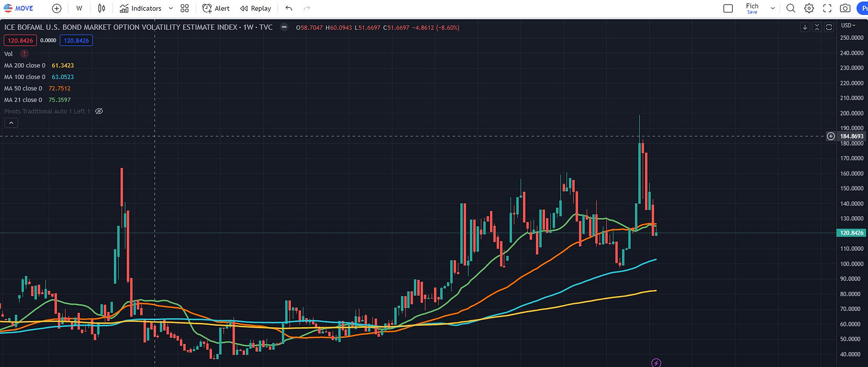Viewport: 868px width, 367px height.
Task: Change the W weekly interval
Action: point(79,8)
